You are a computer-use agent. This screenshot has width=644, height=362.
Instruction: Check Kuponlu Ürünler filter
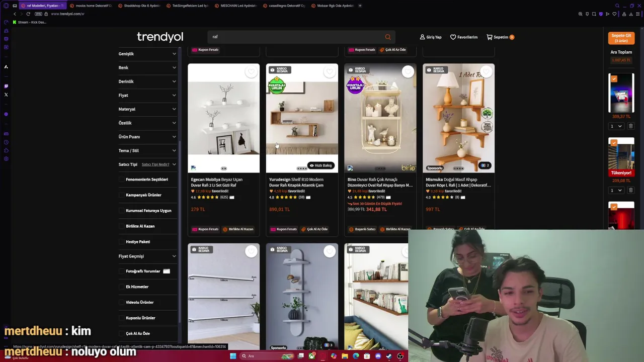click(121, 318)
